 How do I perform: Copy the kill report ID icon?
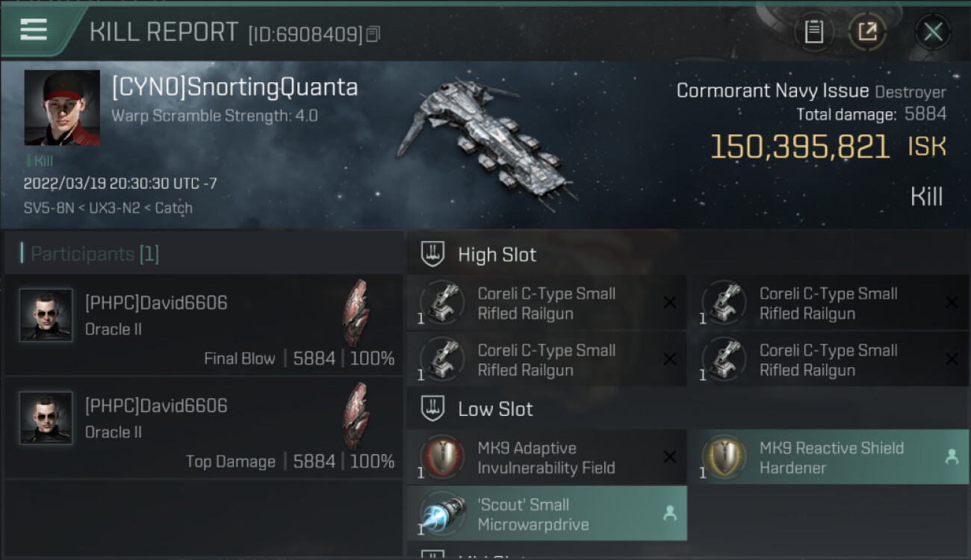click(x=373, y=34)
